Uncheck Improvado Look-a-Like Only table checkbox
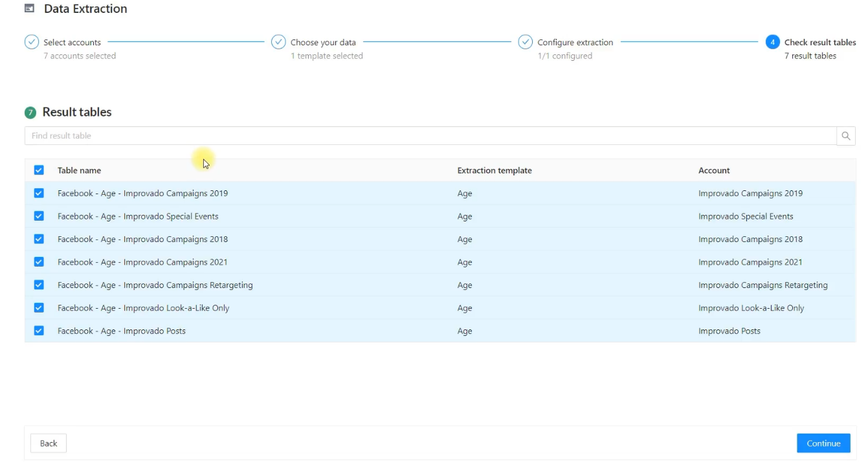 coord(39,307)
